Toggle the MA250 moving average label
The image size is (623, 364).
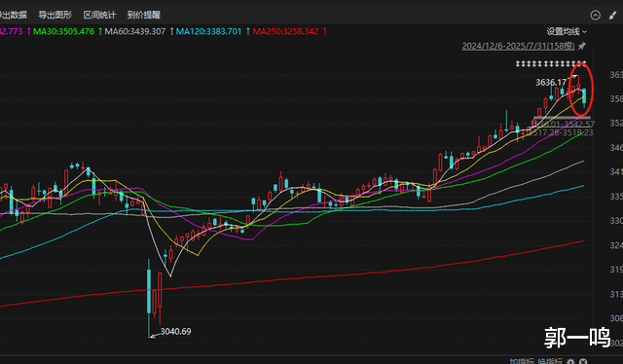[285, 31]
